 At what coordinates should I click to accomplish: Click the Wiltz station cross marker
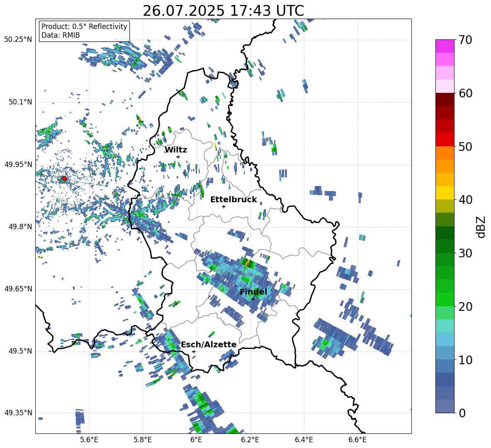(x=178, y=157)
